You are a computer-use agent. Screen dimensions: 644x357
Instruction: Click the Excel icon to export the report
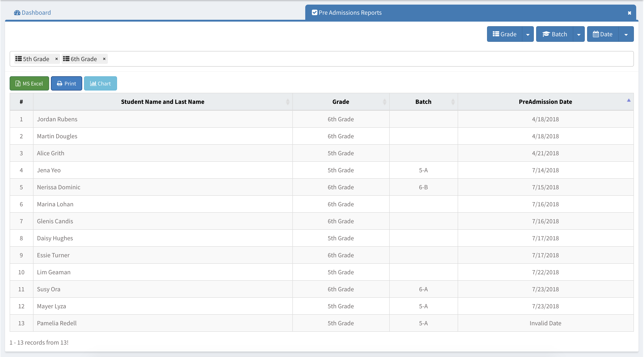coord(17,83)
